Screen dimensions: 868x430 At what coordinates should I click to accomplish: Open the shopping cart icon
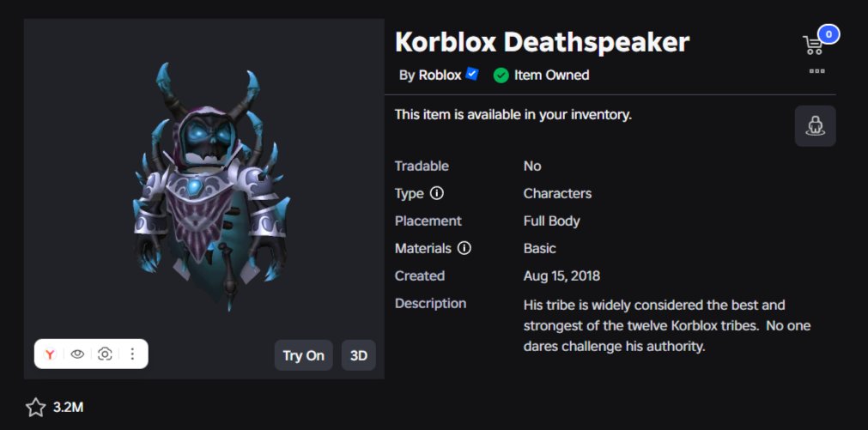(x=812, y=45)
